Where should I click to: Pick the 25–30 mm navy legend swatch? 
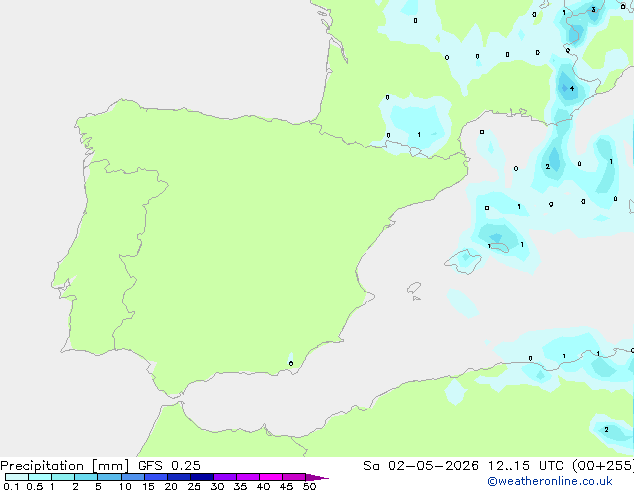coord(201,477)
